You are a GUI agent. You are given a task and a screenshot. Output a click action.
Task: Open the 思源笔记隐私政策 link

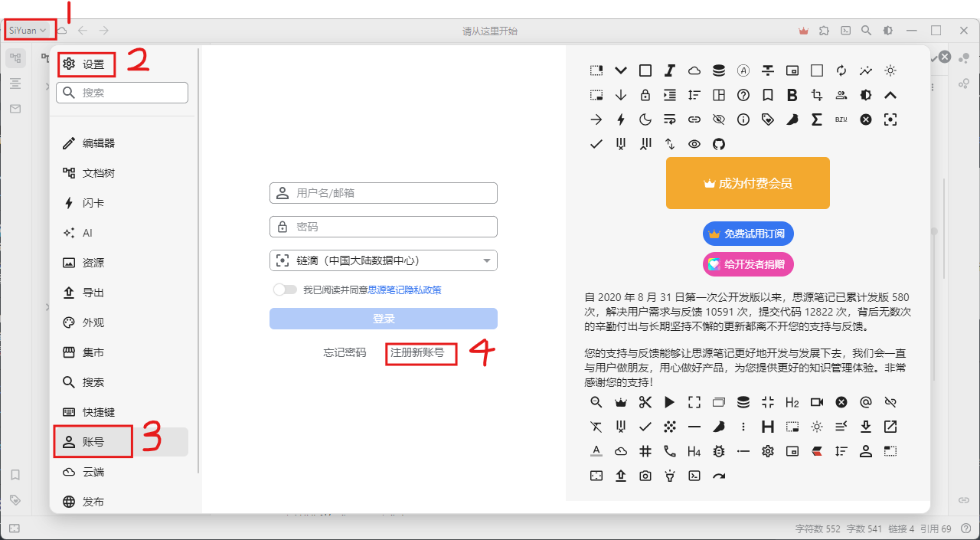click(404, 290)
